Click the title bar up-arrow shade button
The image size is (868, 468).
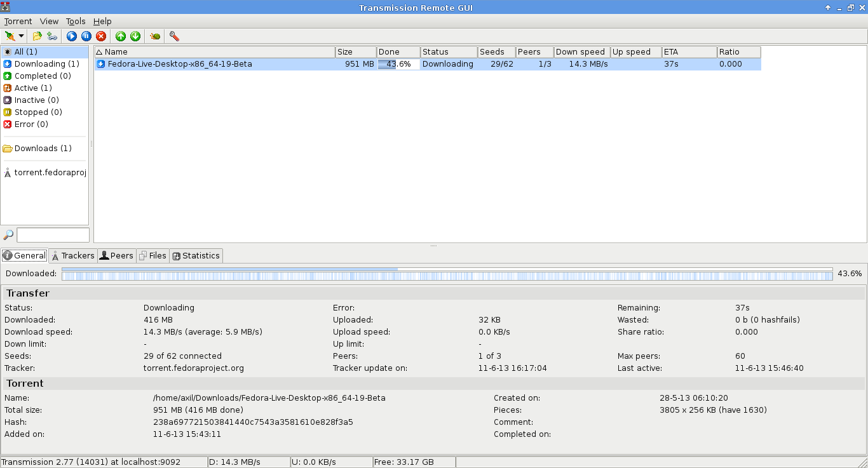(x=828, y=8)
